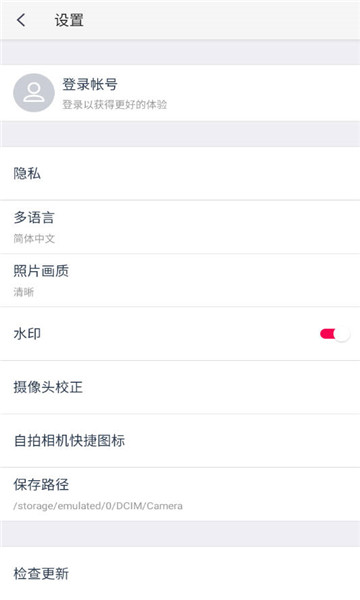Screen dimensions: 360x600
Task: Tap the white knob of watermark switch
Action: (342, 334)
